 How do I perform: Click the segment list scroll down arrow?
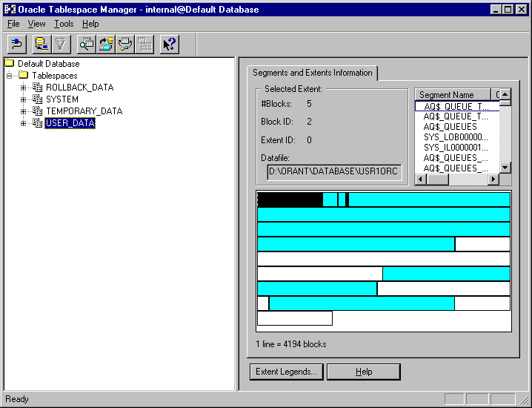pos(505,167)
